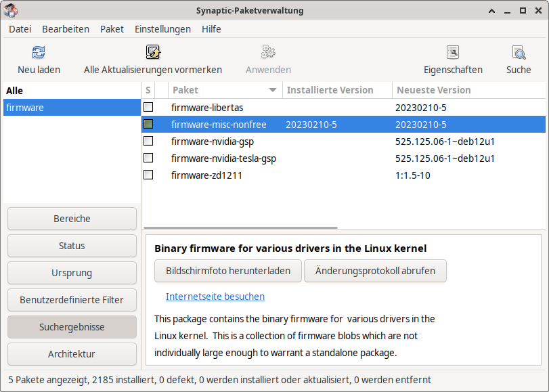Sort by Installierte Version column

(330, 90)
